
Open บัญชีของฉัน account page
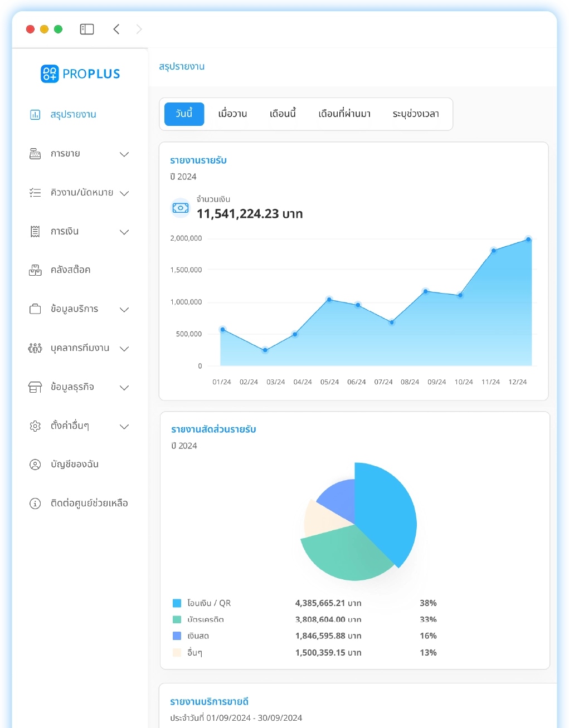pos(74,465)
